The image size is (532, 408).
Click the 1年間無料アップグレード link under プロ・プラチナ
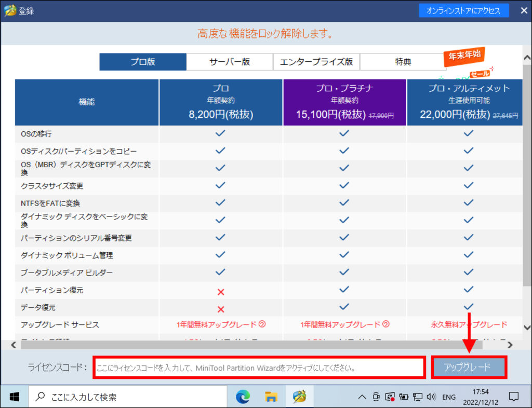340,324
